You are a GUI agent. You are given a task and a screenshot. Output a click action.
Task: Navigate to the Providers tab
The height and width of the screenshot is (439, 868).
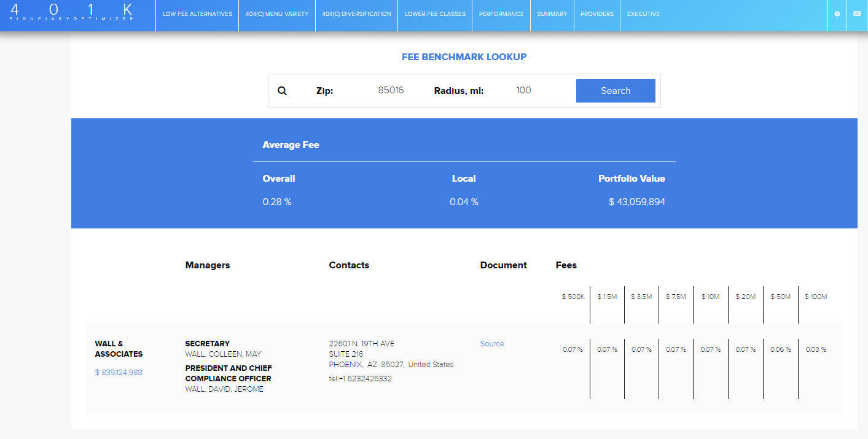coord(596,14)
